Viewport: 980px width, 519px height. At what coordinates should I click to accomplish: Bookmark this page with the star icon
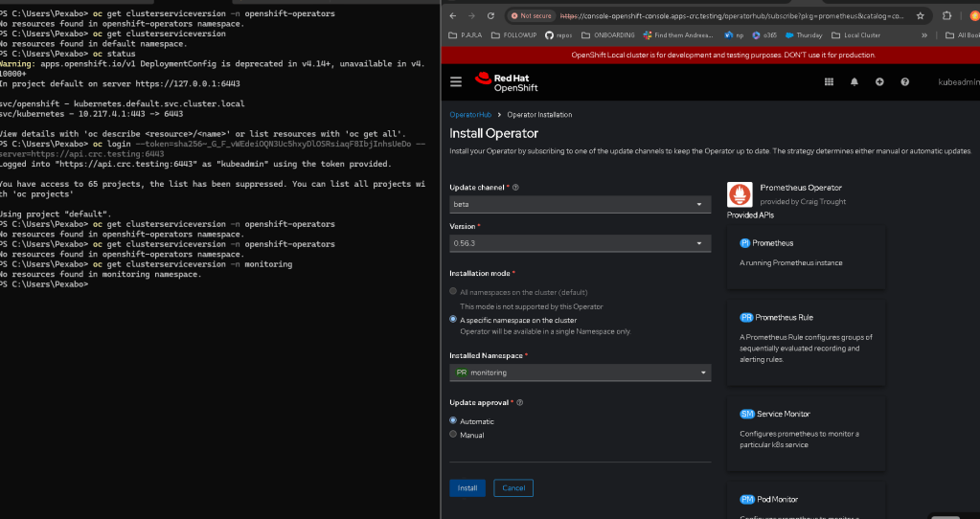[920, 15]
